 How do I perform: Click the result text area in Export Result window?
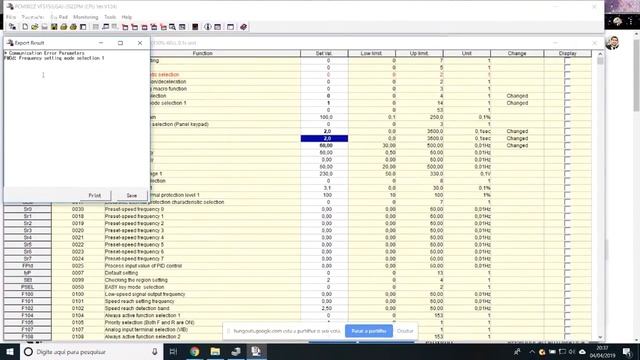pos(77,118)
